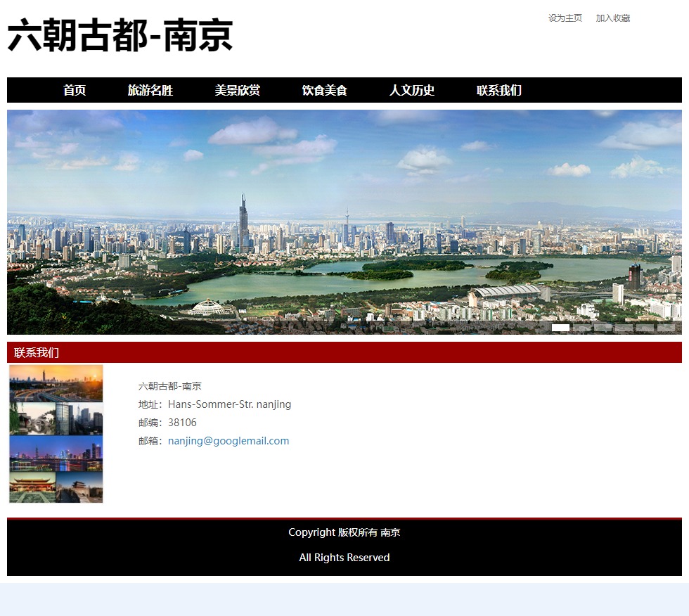
Task: Click the Copyright 版权所有 南京 footer text
Action: (344, 532)
